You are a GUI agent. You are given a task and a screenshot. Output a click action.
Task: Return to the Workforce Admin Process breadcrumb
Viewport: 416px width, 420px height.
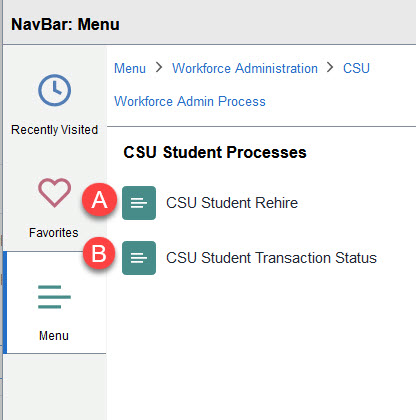(x=190, y=101)
